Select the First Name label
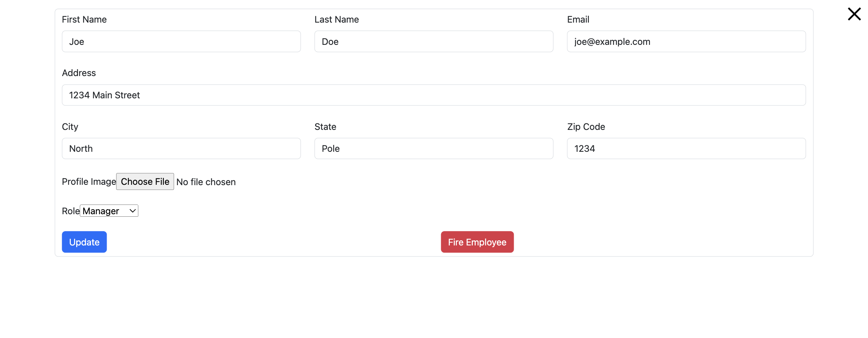This screenshot has height=338, width=868. [x=84, y=19]
